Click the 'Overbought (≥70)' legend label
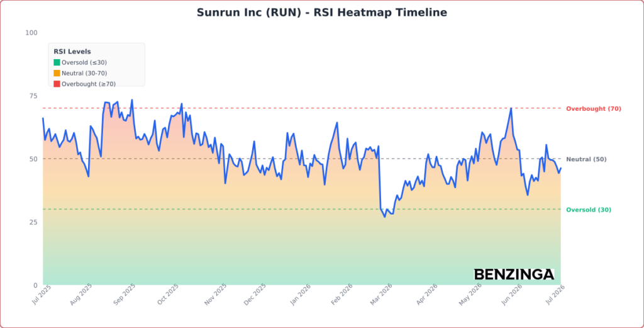Viewport: 644px width, 328px height. pyautogui.click(x=89, y=84)
